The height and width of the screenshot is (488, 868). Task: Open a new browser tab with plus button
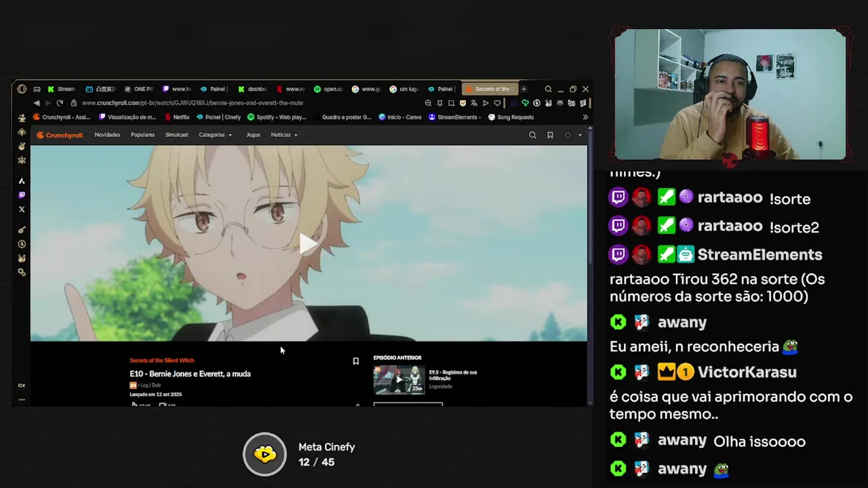pyautogui.click(x=524, y=89)
